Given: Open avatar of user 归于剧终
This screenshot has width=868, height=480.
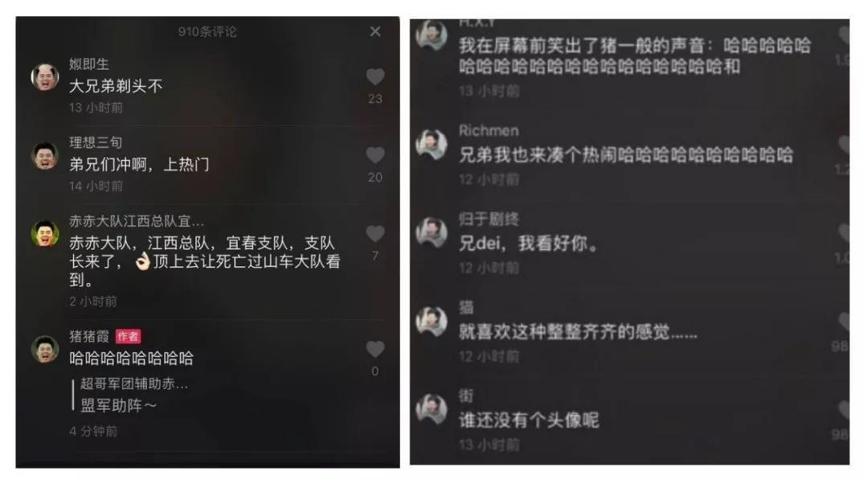Looking at the screenshot, I should tap(432, 232).
